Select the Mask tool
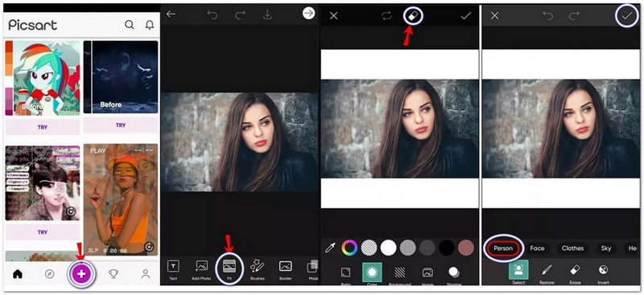Viewport: 644px width, 295px height. (312, 270)
